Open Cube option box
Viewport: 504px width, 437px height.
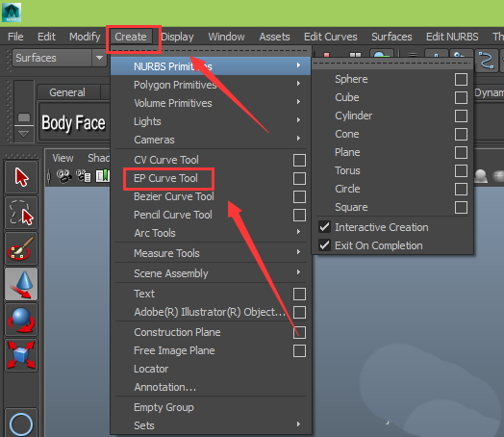coord(461,97)
